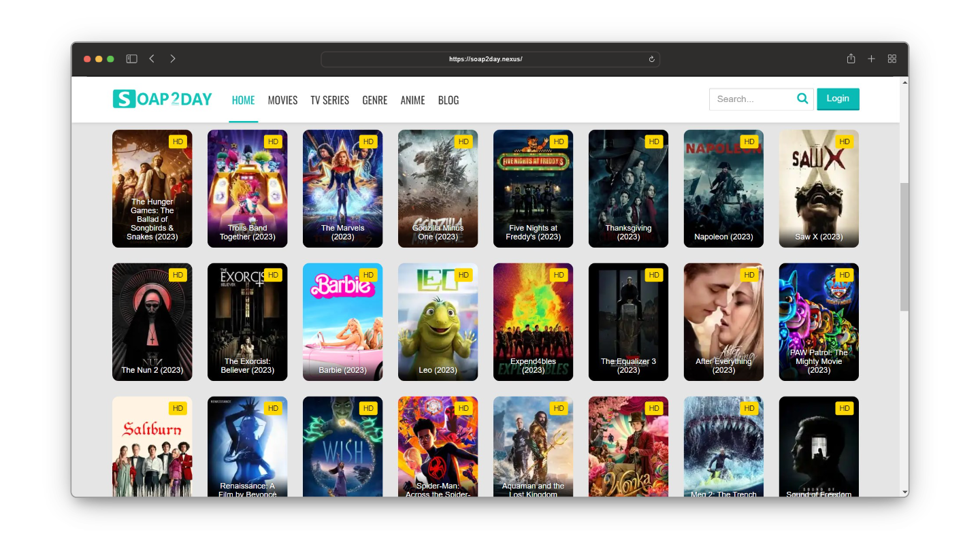Open the GENRE menu
The image size is (980, 551).
coord(375,100)
